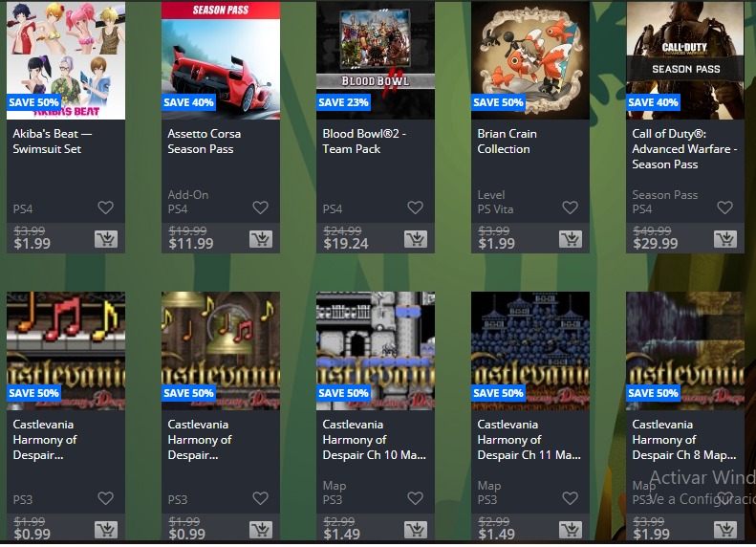This screenshot has height=547, width=756.
Task: Open Call of Duty: Advanced Warfare Season Pass link
Action: [x=684, y=149]
